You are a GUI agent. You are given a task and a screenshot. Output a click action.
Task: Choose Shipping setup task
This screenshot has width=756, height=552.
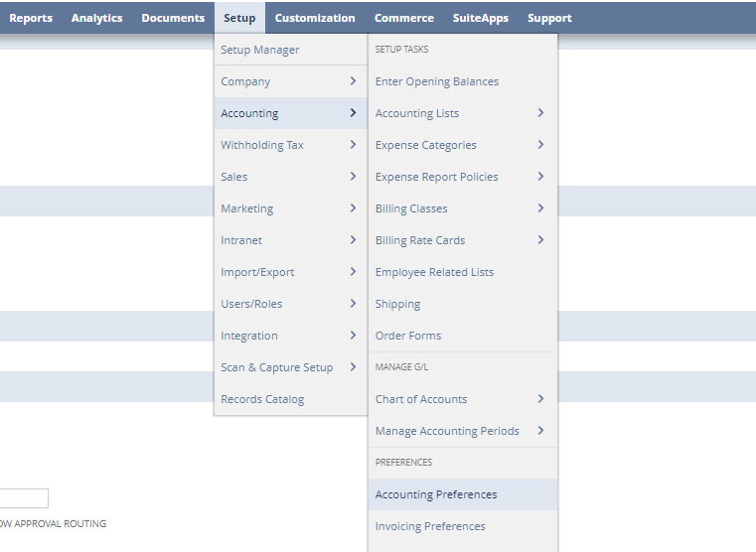pos(463,304)
